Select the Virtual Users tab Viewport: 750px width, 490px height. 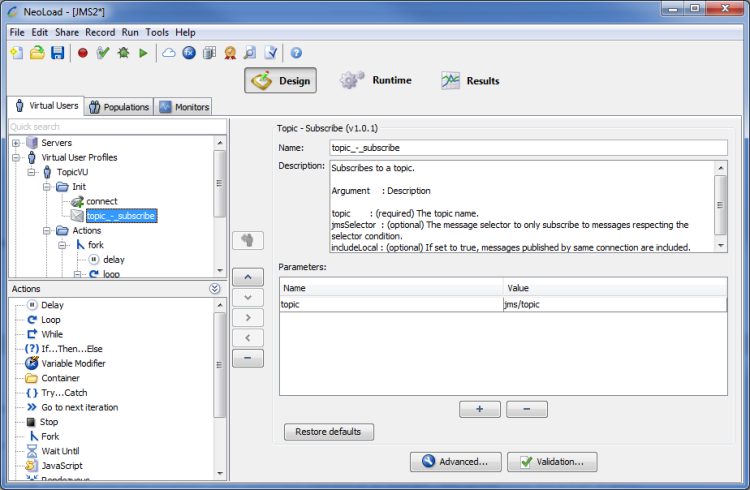46,106
